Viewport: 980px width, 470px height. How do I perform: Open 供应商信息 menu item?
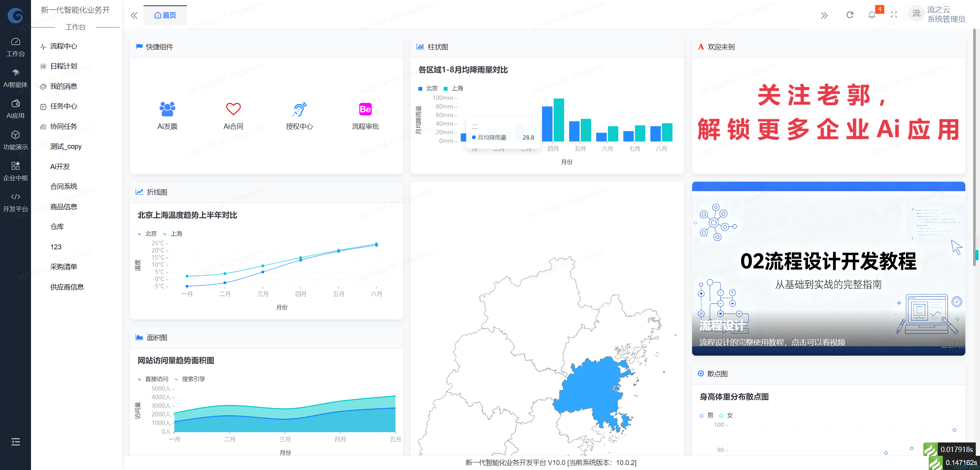click(x=67, y=287)
